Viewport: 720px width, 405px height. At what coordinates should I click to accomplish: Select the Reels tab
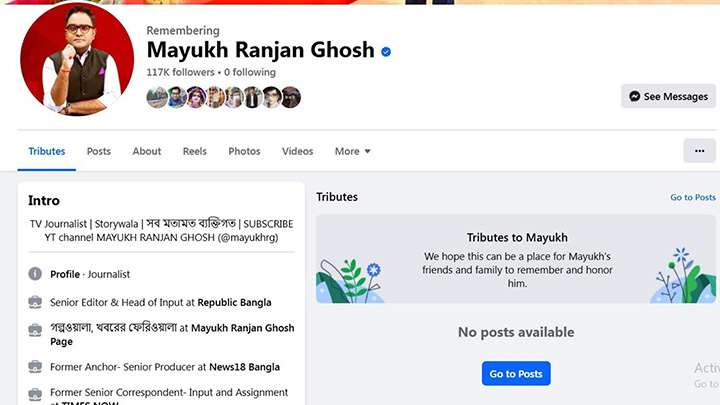[x=194, y=151]
